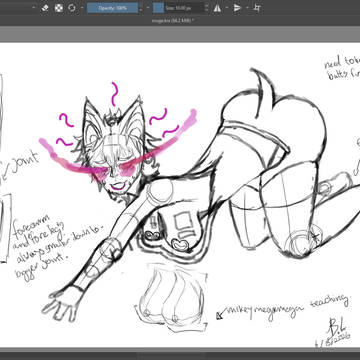360x360 pixels.
Task: Toggle the preserve alpha checkerboard icon
Action: [59, 8]
